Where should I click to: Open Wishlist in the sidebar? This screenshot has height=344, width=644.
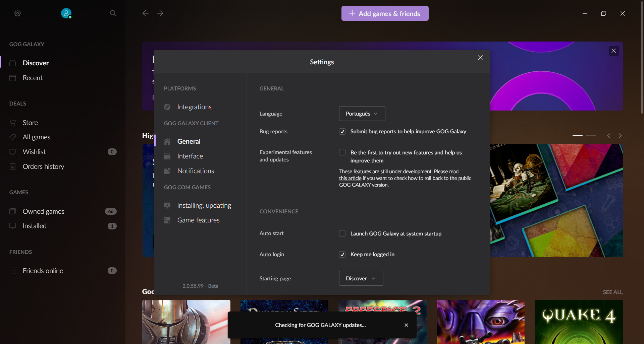34,152
